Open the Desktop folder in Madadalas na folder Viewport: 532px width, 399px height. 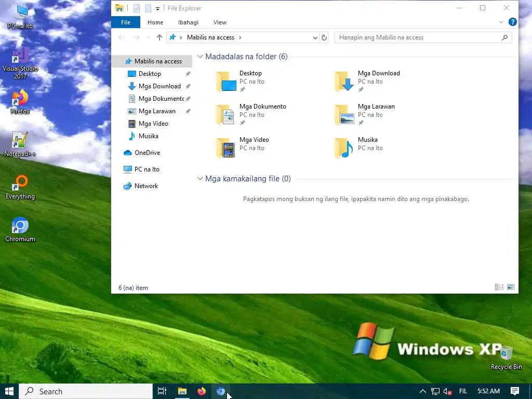[x=241, y=82]
